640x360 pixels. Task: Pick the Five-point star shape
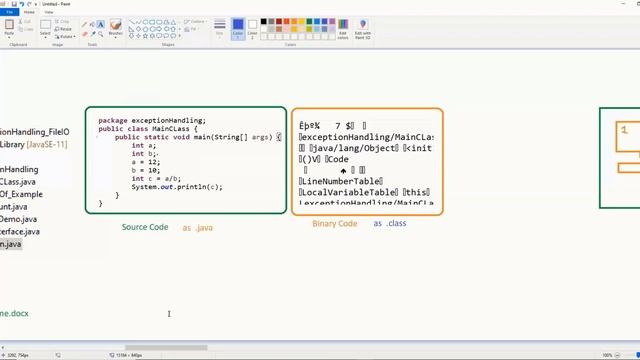[145, 36]
